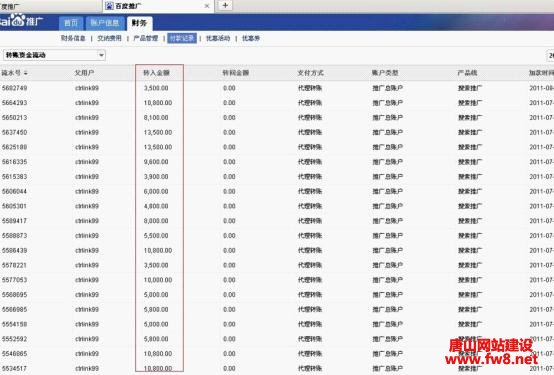Click the Baidu favicon on browser tab
The width and height of the screenshot is (554, 375).
(x=110, y=6)
